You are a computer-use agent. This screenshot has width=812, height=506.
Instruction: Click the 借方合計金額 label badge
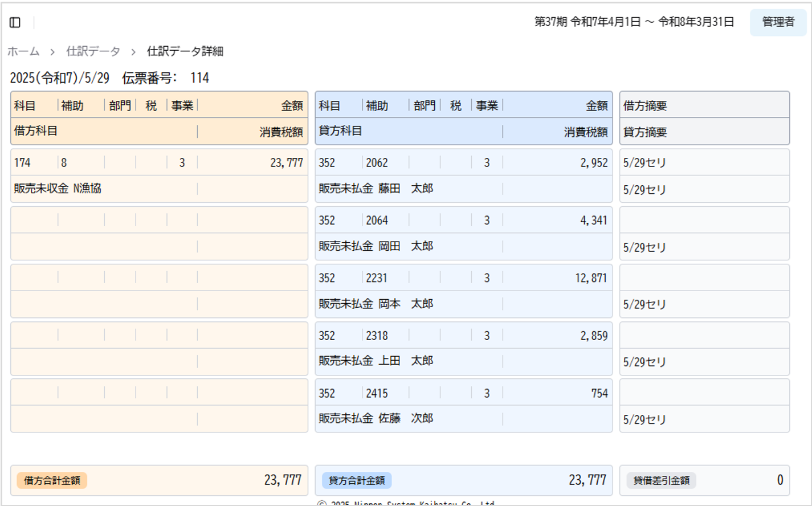coord(52,480)
